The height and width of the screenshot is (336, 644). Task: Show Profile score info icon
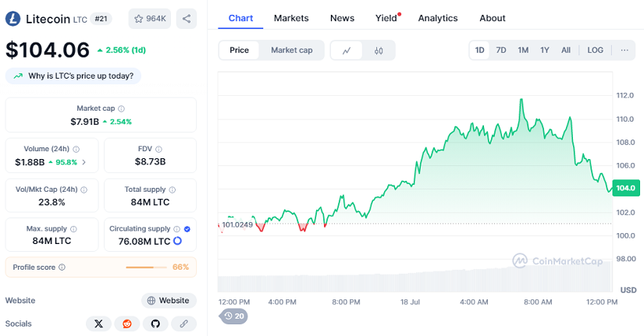[x=62, y=267]
